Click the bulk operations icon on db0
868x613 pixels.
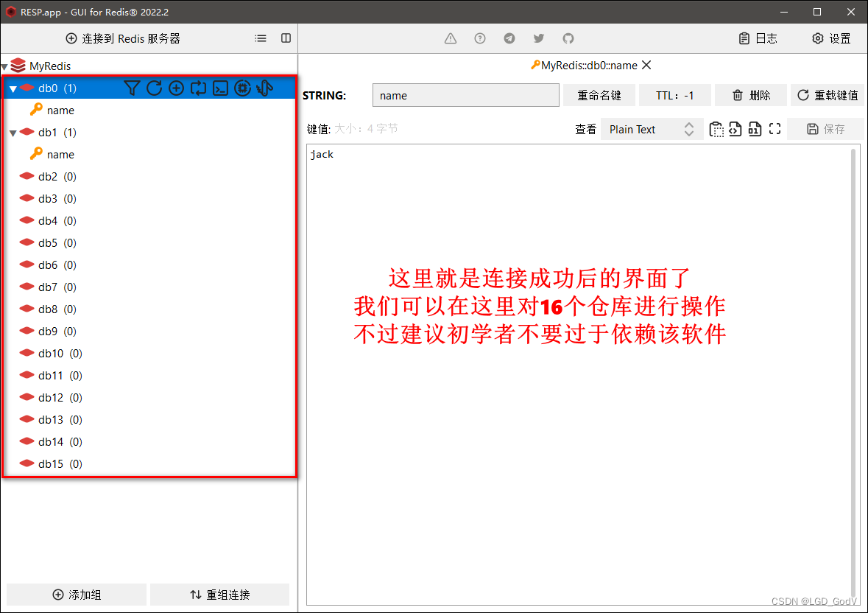coord(264,88)
